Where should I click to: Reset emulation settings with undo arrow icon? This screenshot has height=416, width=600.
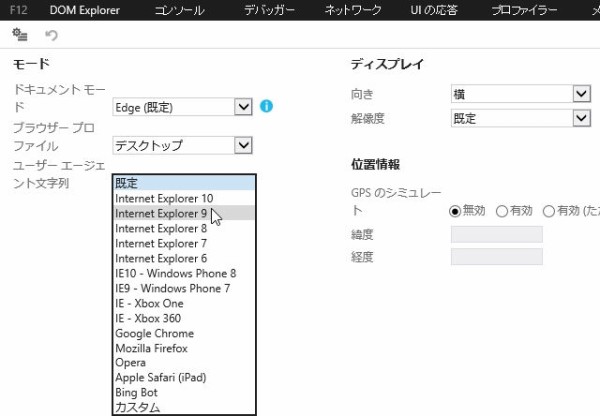click(x=51, y=35)
